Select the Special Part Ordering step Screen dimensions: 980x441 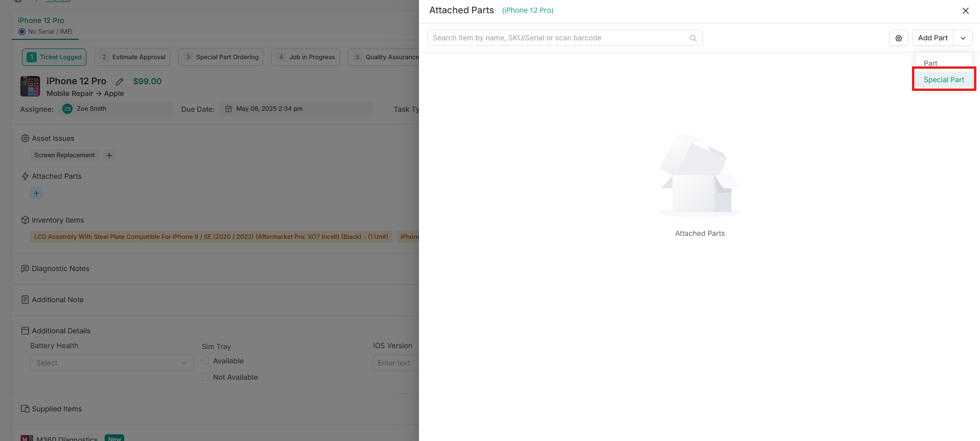point(221,57)
